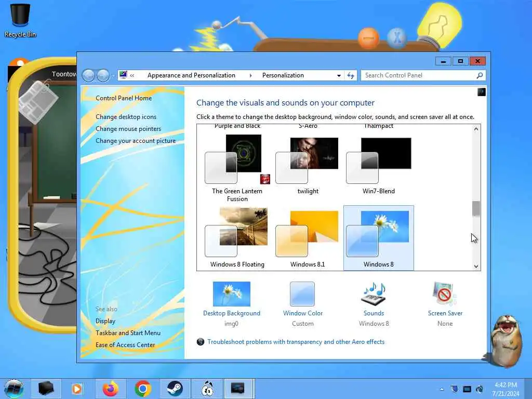This screenshot has height=399, width=532.
Task: Open the Toontown rabbit taskbar icon
Action: click(x=207, y=389)
